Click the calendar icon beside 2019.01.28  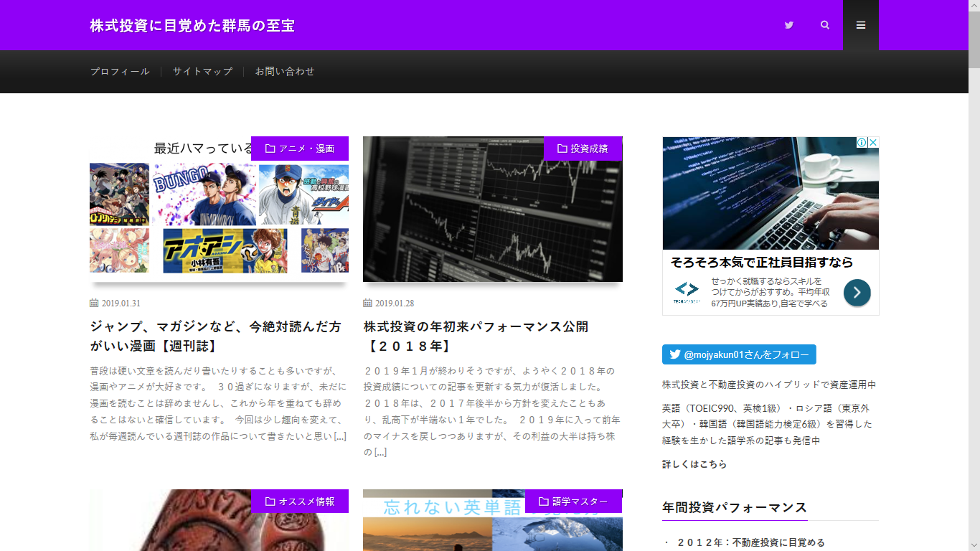pyautogui.click(x=367, y=303)
